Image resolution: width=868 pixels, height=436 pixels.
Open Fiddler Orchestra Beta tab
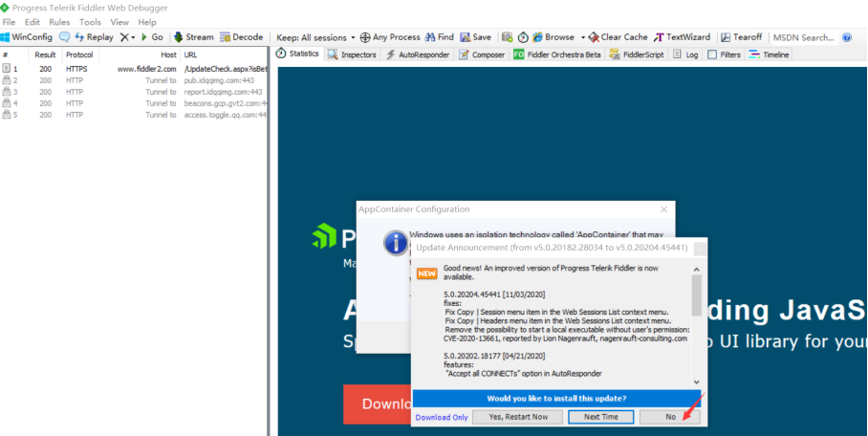(557, 54)
